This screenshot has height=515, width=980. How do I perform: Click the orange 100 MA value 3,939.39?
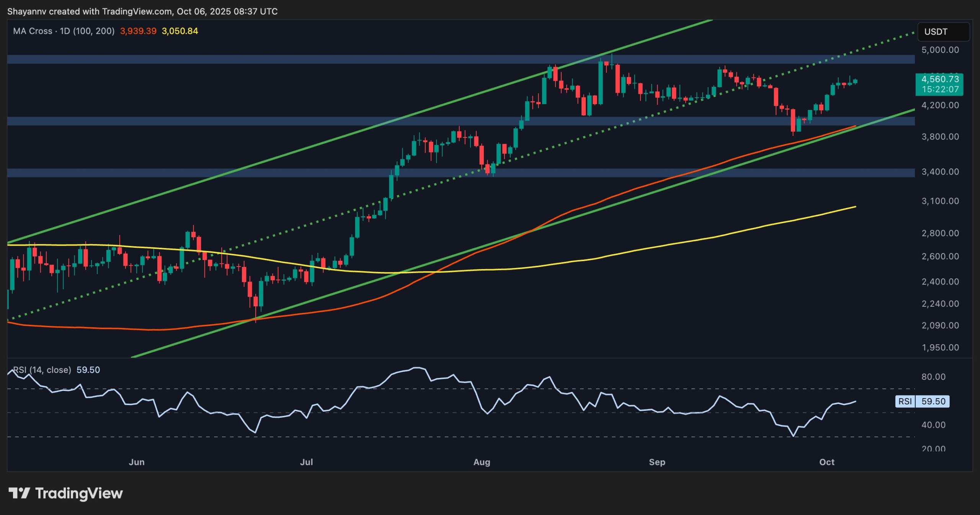click(138, 31)
